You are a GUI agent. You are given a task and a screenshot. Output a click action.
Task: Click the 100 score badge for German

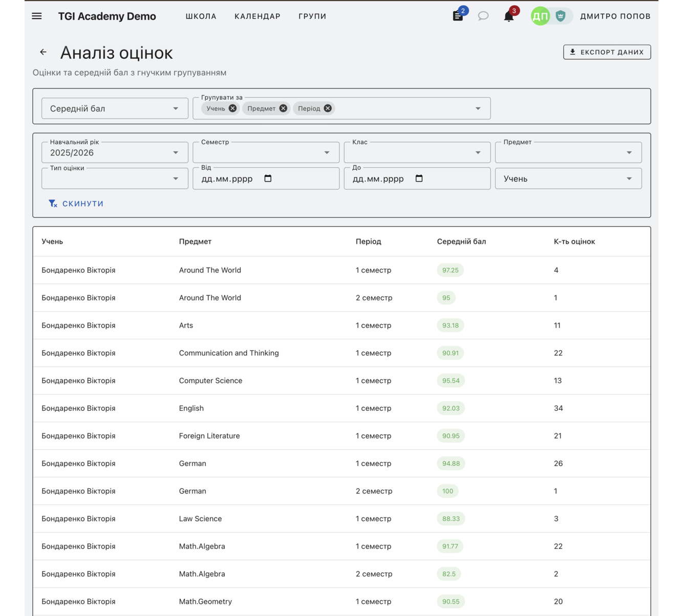(x=447, y=491)
